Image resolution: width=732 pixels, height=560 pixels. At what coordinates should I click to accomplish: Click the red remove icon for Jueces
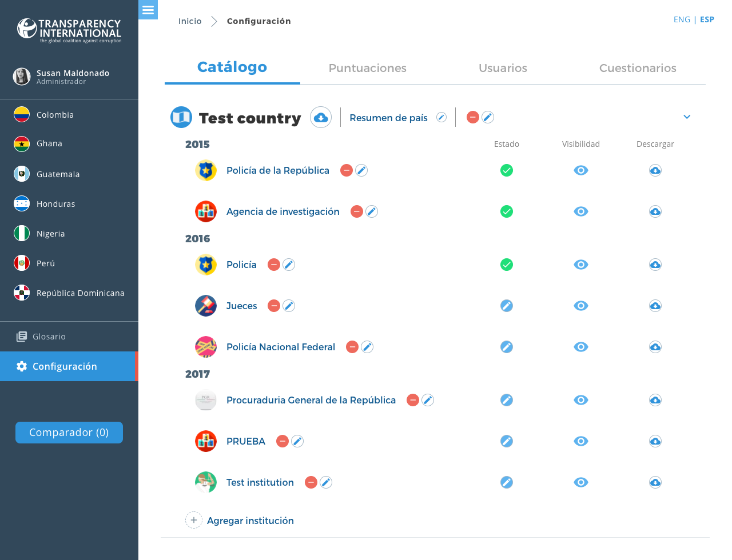tap(274, 306)
